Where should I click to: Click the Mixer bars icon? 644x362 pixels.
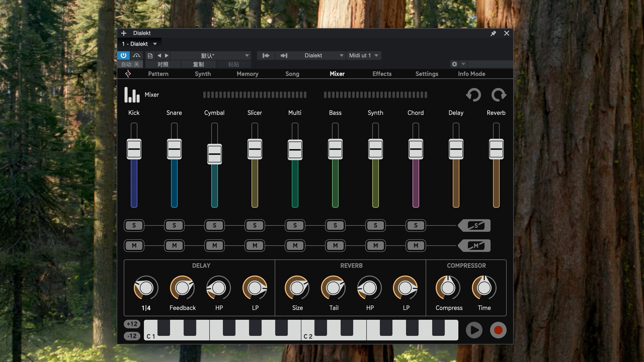(x=132, y=95)
